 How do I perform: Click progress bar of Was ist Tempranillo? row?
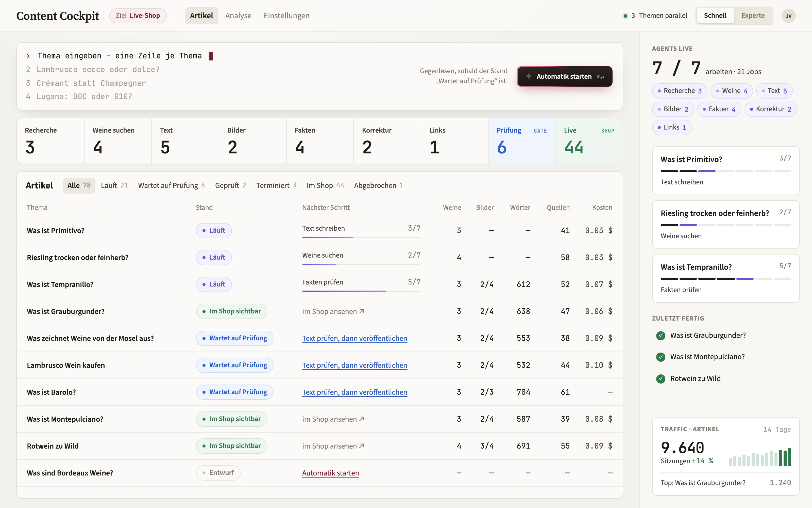point(361,291)
